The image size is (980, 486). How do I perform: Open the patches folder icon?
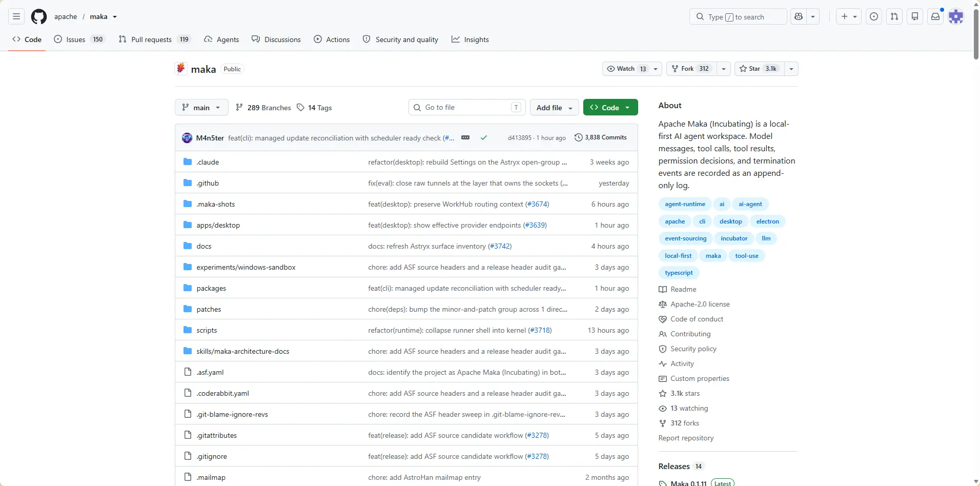(188, 309)
